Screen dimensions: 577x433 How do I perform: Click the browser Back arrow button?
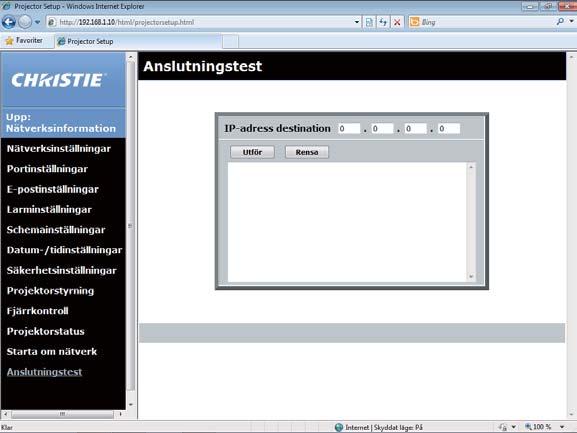click(9, 22)
